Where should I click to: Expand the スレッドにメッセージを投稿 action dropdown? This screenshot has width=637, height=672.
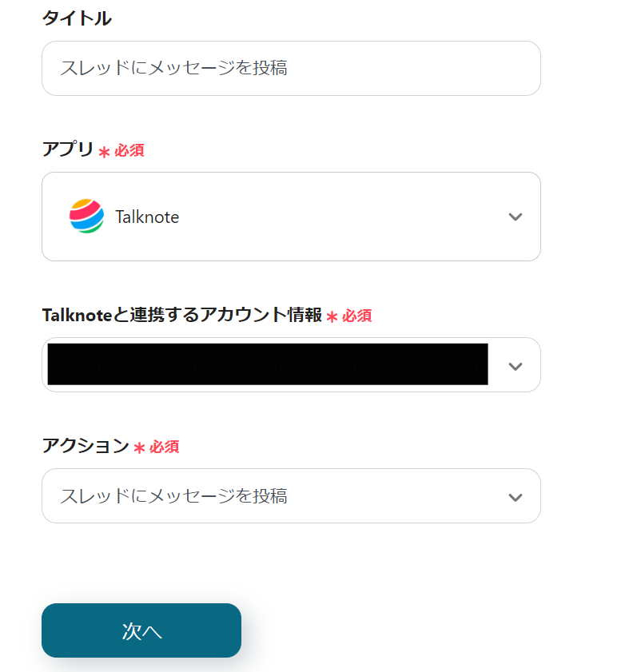291,496
